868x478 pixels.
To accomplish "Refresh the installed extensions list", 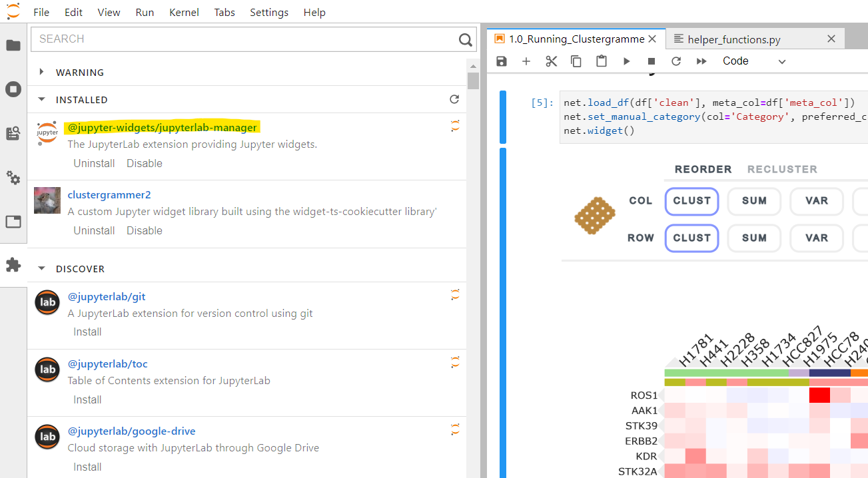I will (x=454, y=99).
